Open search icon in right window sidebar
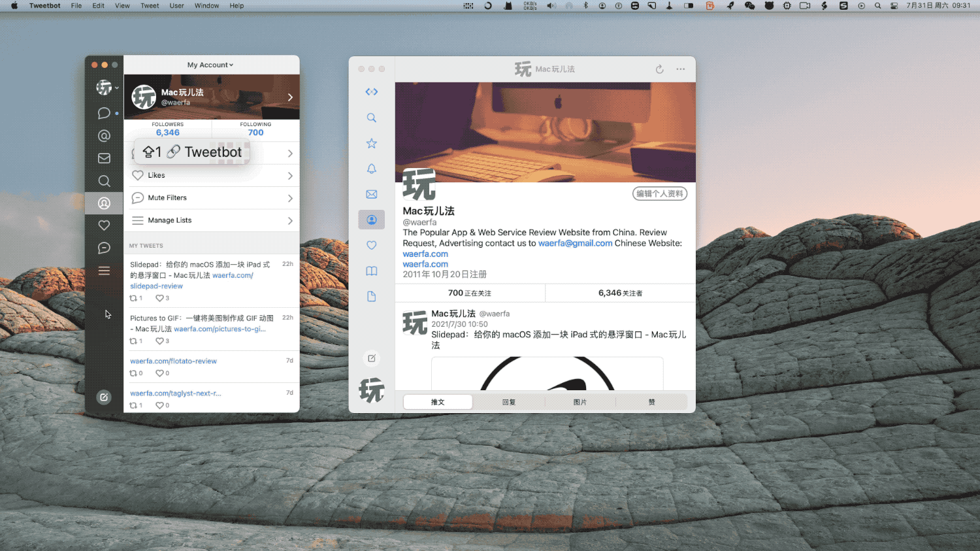The width and height of the screenshot is (980, 551). tap(372, 118)
